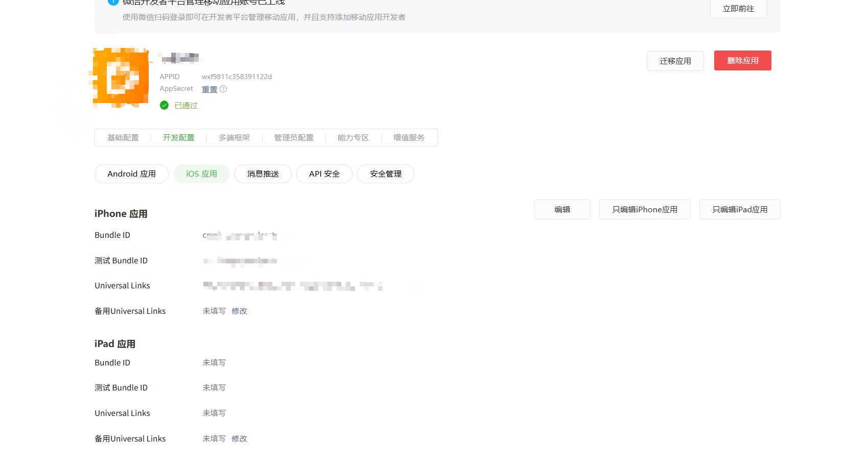
Task: Click the help icon next to 重置
Action: tap(223, 89)
